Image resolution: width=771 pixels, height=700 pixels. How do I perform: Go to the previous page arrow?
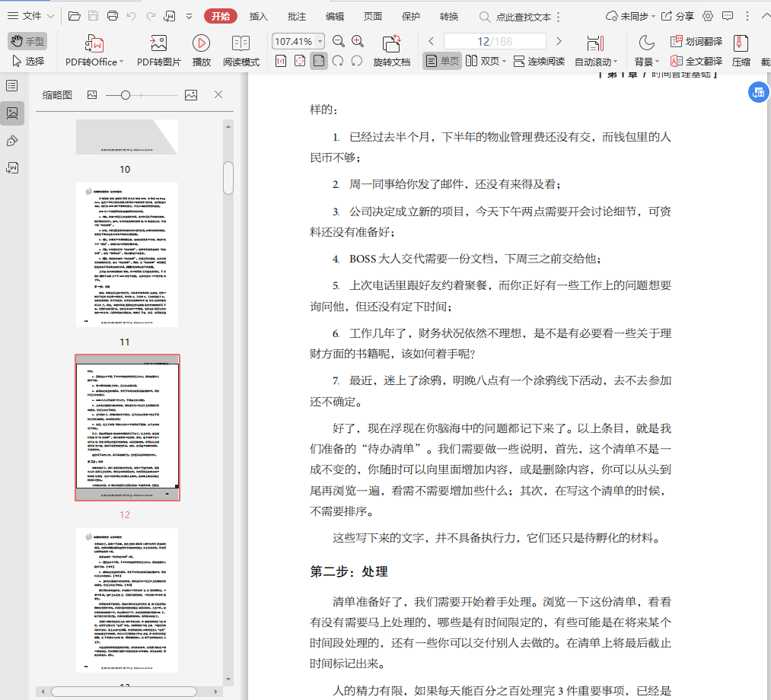click(x=432, y=41)
